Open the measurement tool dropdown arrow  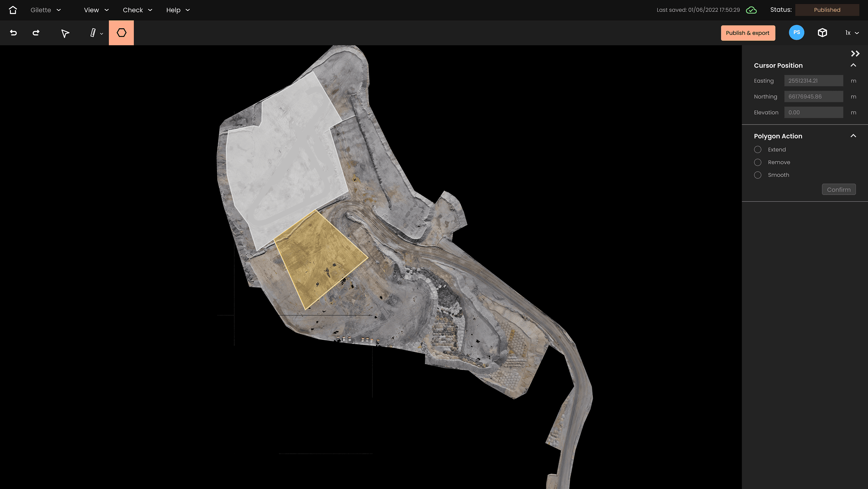[x=101, y=33]
